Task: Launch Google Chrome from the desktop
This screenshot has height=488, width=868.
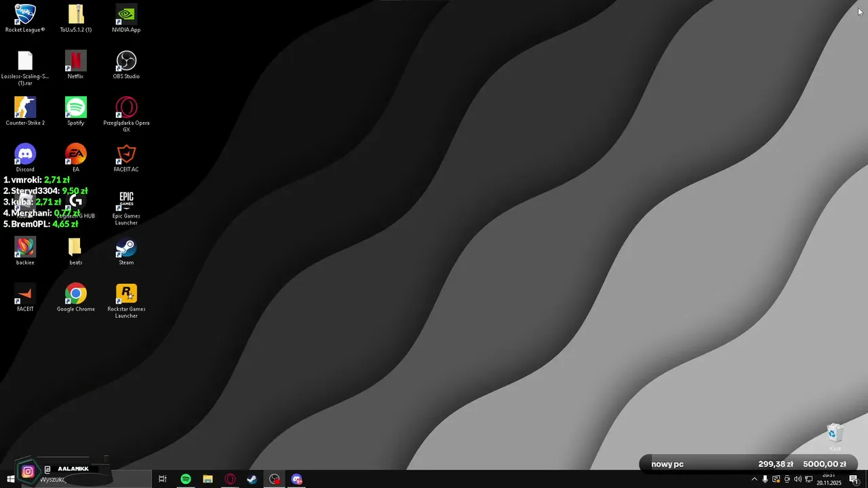Action: pyautogui.click(x=76, y=298)
